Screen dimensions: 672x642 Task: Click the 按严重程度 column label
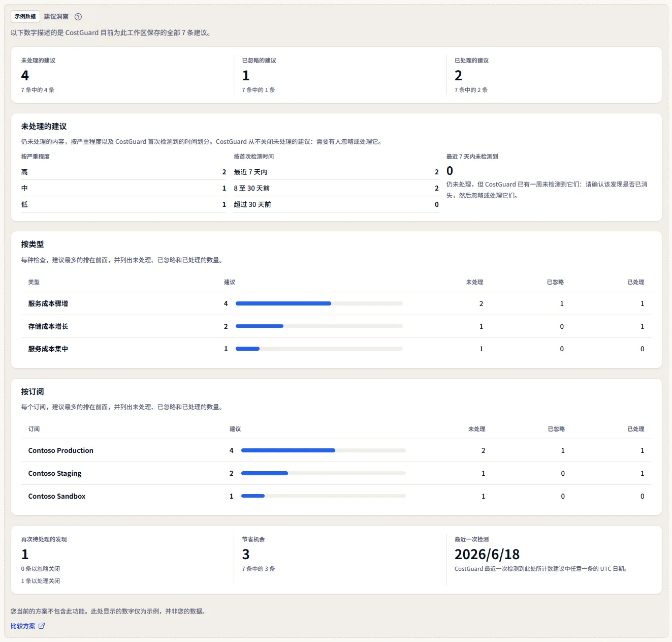36,157
